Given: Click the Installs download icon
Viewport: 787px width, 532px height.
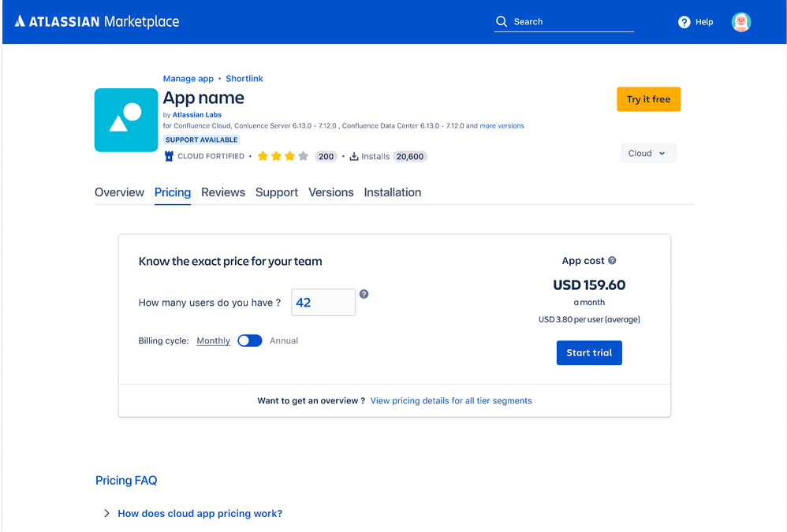Looking at the screenshot, I should coord(354,156).
